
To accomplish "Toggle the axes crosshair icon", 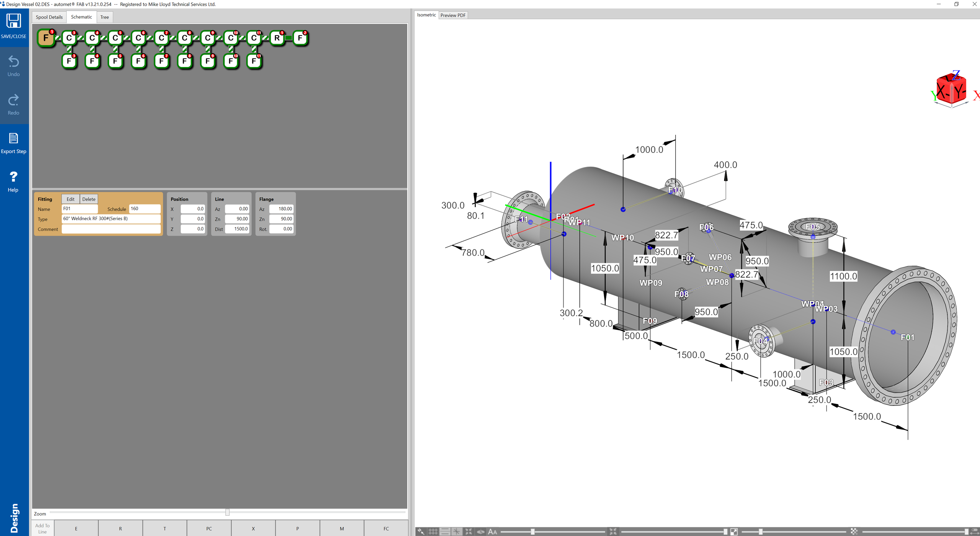I will coord(457,531).
